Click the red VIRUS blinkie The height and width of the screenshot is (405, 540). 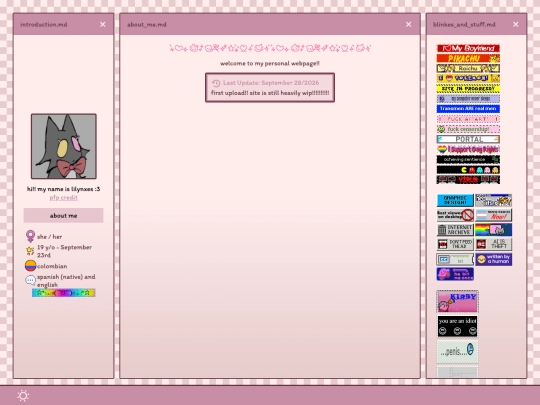click(468, 179)
